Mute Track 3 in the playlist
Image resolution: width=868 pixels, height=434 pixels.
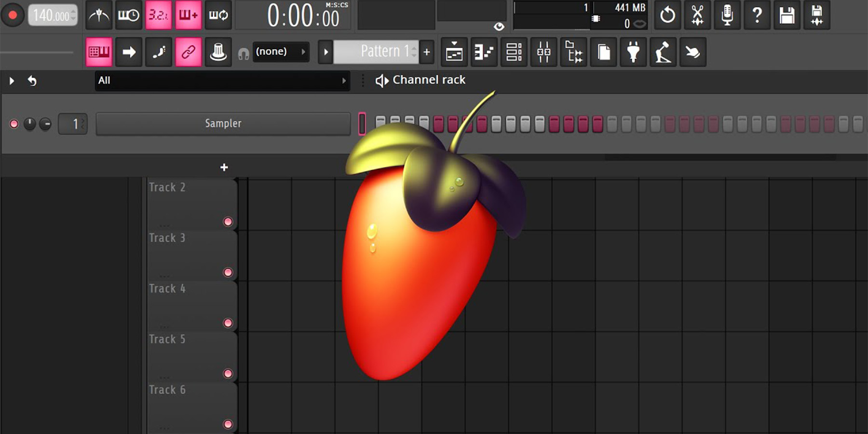(228, 272)
